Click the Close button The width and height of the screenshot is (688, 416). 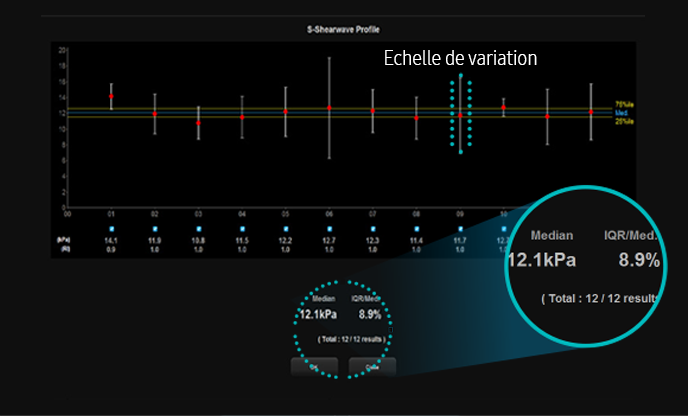[x=372, y=367]
